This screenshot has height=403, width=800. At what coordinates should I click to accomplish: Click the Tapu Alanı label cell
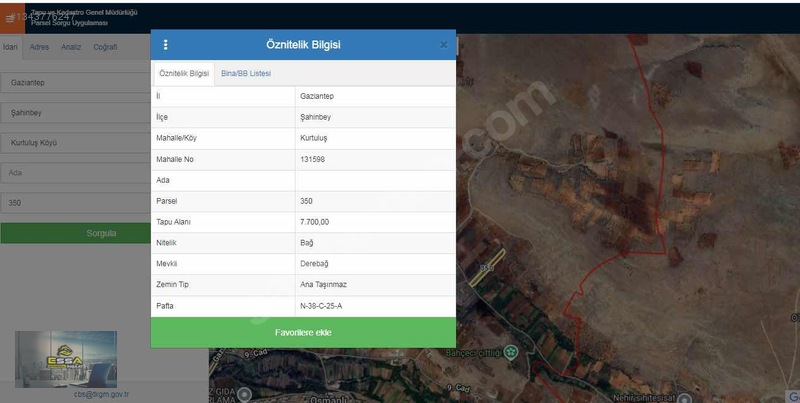223,222
